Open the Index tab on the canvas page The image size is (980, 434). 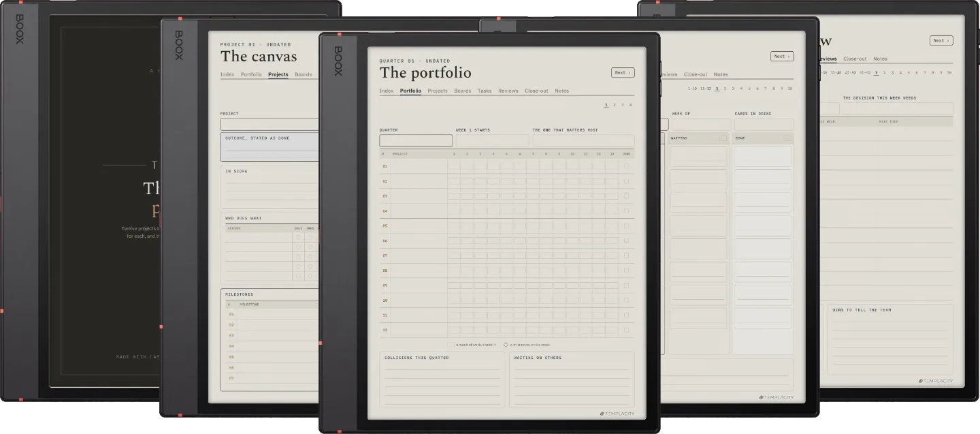227,74
